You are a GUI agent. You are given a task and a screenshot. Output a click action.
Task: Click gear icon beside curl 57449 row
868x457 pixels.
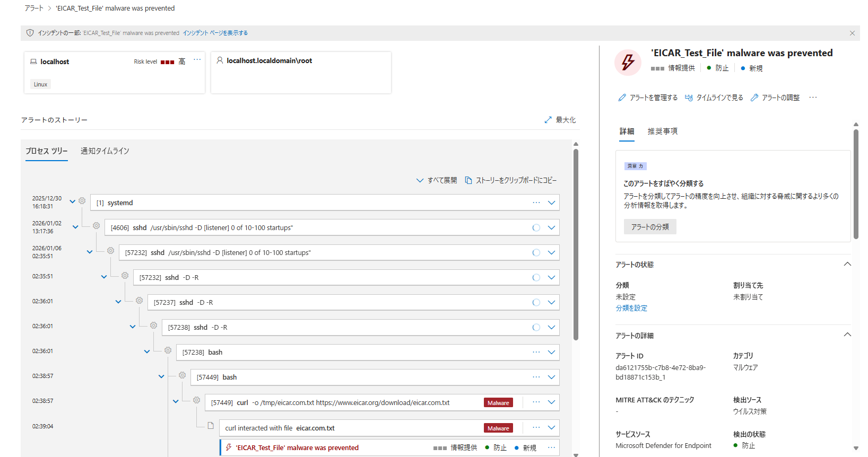196,400
